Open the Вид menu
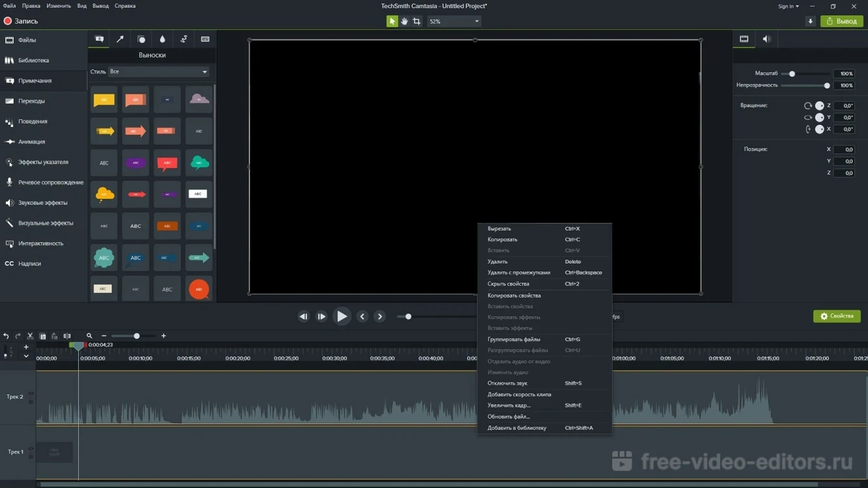This screenshot has width=868, height=488. 82,6
